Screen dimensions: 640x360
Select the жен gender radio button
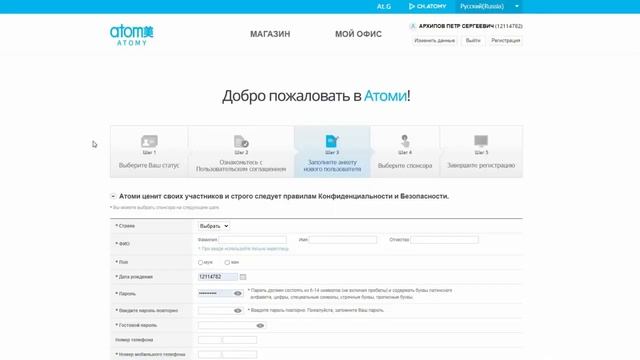[227, 262]
